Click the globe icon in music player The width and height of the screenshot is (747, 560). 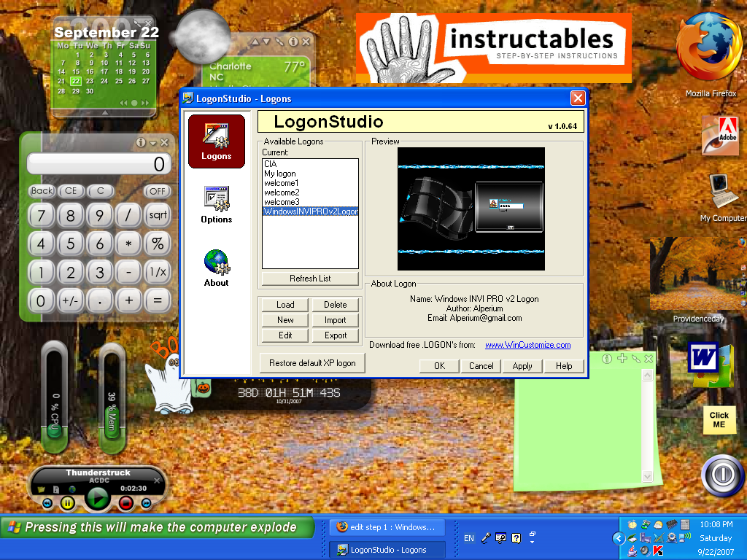72,489
